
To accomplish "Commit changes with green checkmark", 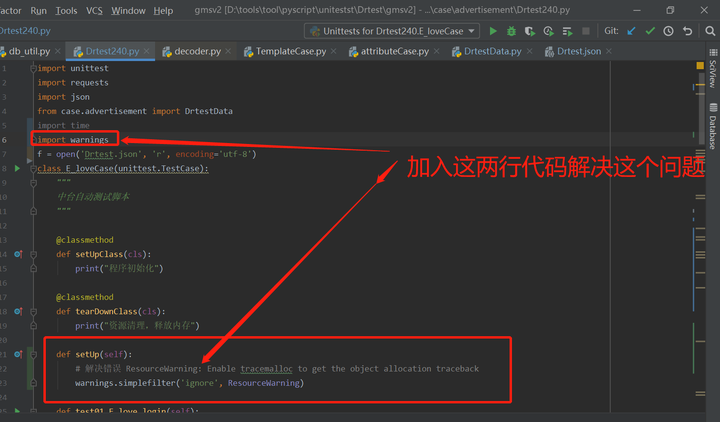I will pos(650,31).
